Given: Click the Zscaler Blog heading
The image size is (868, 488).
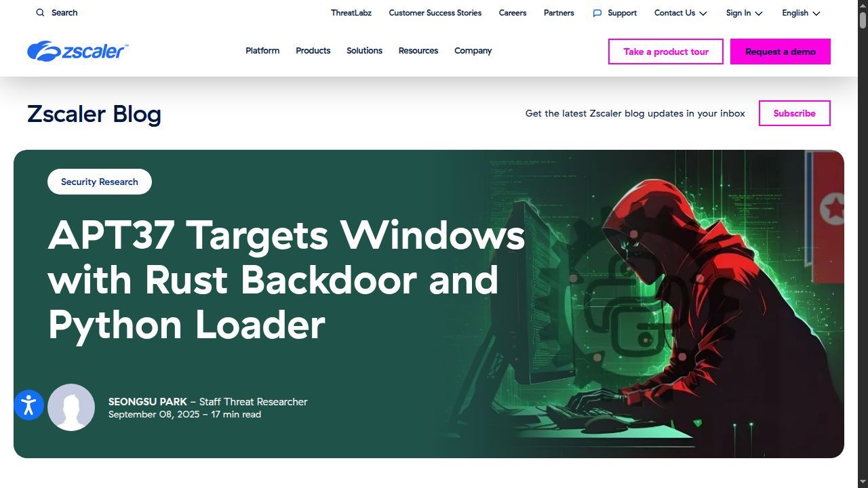Looking at the screenshot, I should [94, 114].
